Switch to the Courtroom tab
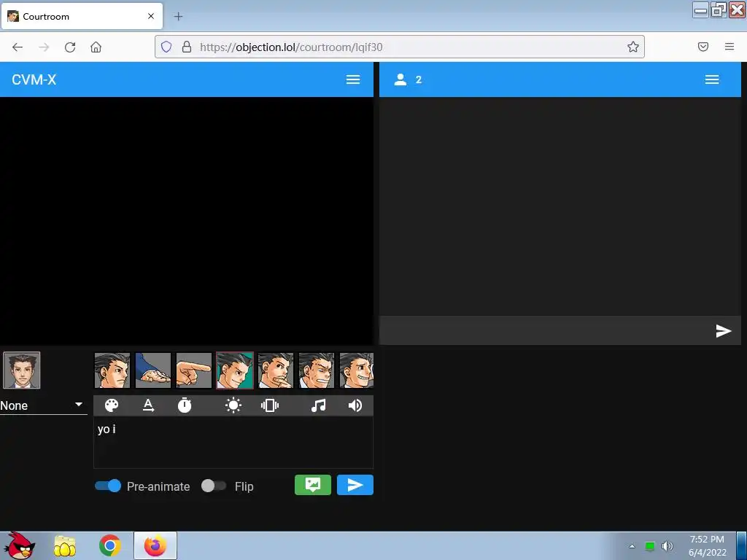747x560 pixels. [x=82, y=16]
